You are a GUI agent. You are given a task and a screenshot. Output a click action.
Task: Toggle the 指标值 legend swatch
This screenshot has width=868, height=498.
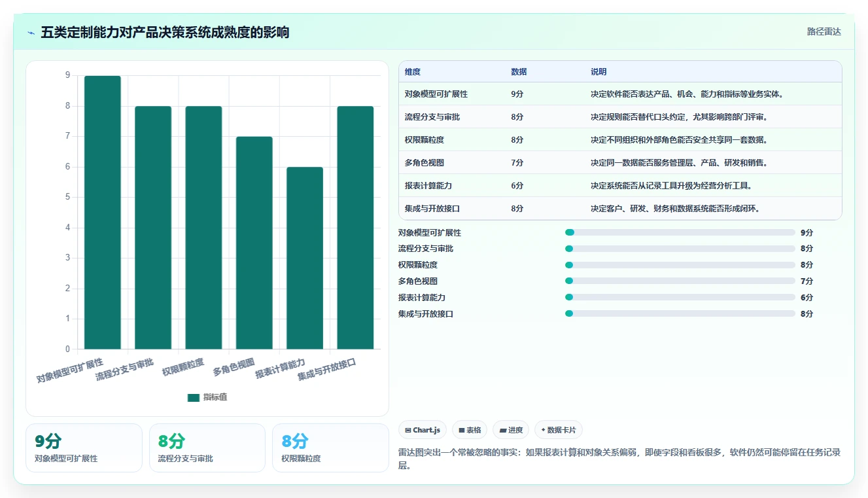(193, 397)
